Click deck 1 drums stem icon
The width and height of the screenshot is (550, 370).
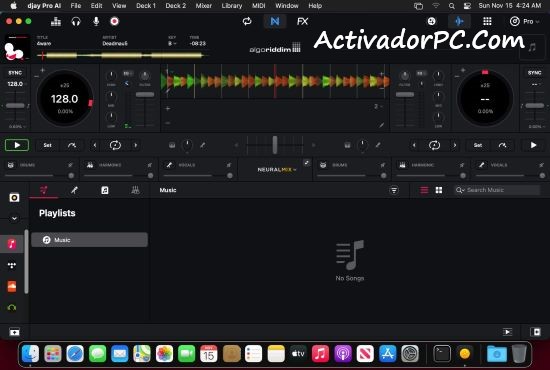tap(11, 165)
